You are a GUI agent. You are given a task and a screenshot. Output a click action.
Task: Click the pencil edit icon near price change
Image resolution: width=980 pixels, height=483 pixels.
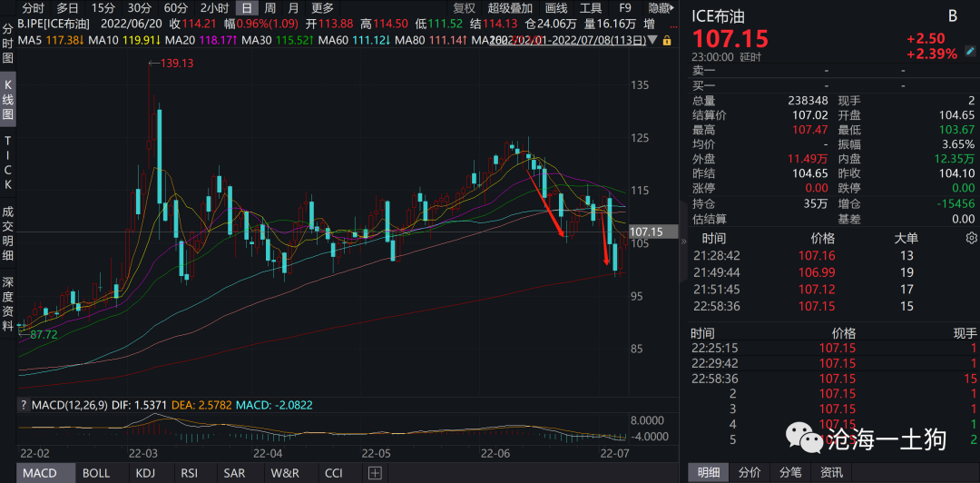point(969,52)
